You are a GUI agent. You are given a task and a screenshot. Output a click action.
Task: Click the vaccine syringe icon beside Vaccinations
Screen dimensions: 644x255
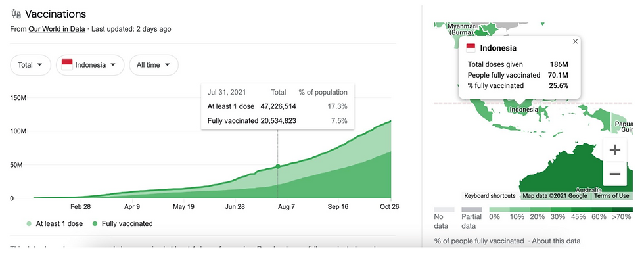(16, 14)
